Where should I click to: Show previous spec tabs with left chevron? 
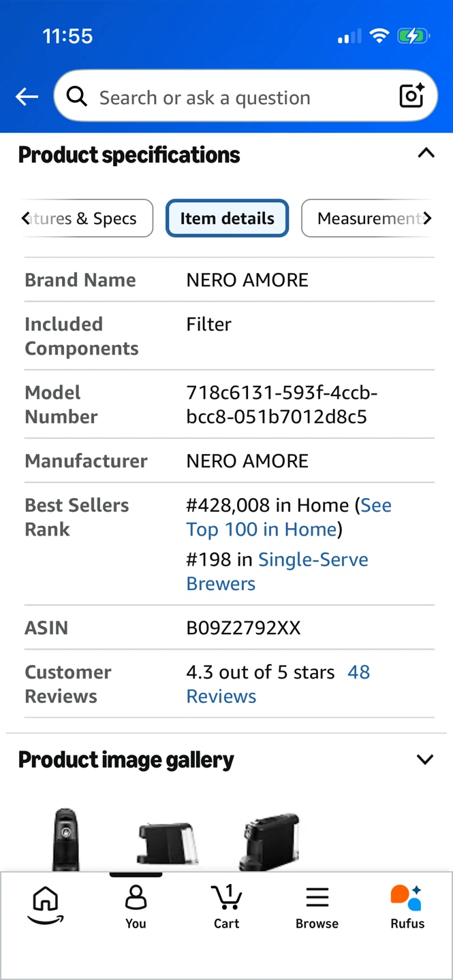click(x=26, y=218)
